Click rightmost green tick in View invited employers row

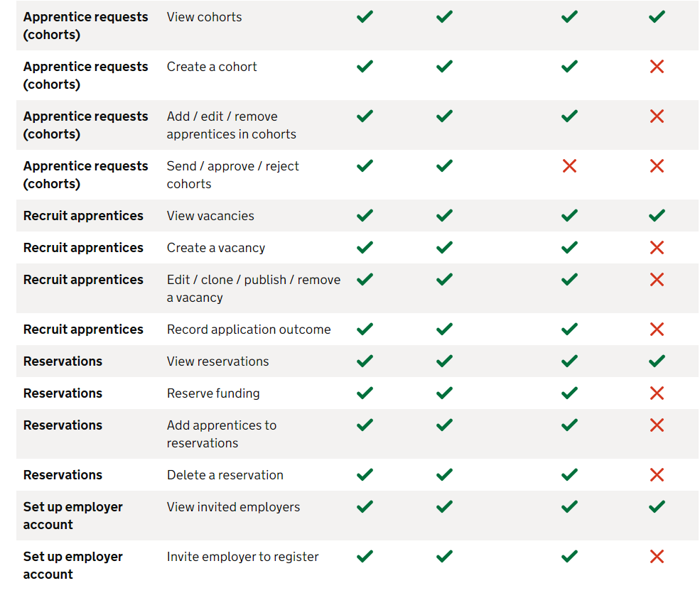point(657,506)
